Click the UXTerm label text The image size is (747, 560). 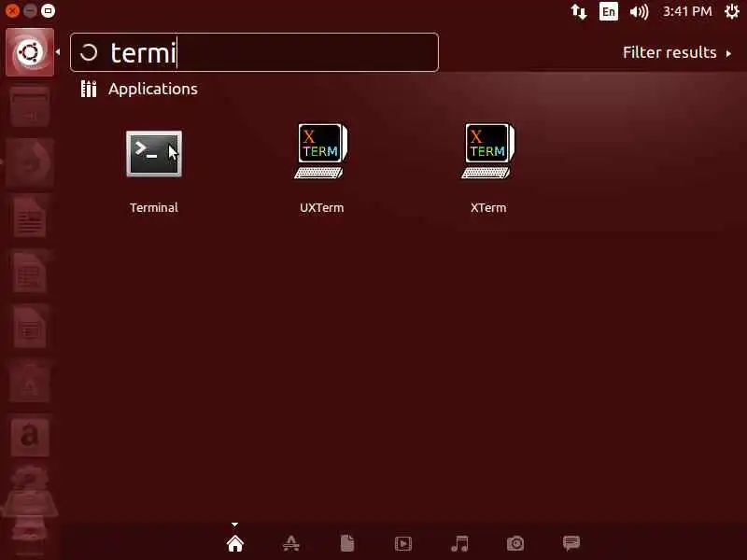tap(321, 207)
